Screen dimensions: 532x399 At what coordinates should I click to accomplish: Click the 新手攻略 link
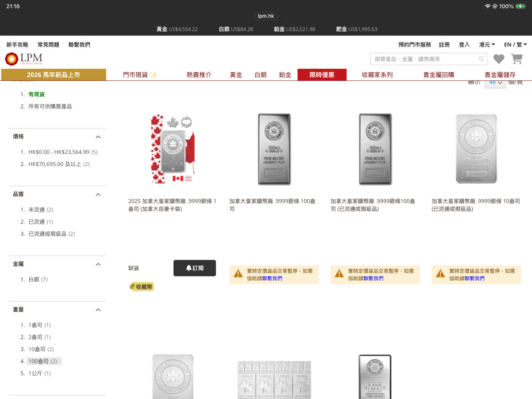(x=17, y=45)
